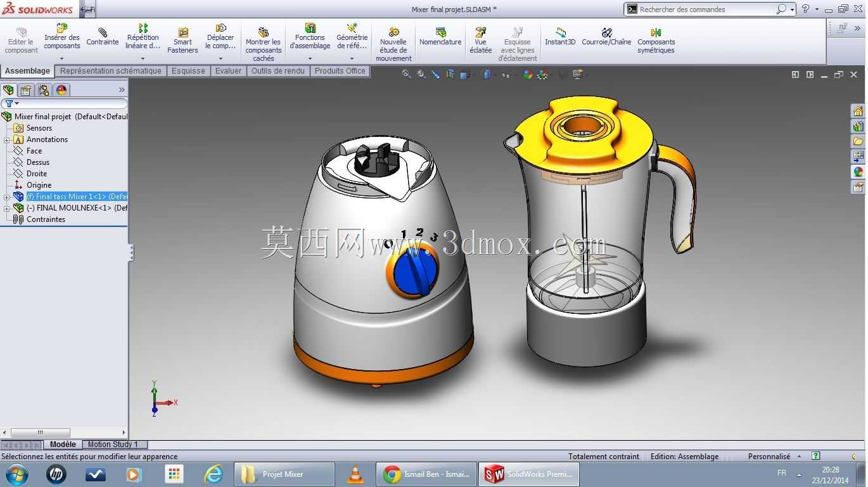This screenshot has width=868, height=487.
Task: Open Représentation schématique tab
Action: click(x=111, y=71)
